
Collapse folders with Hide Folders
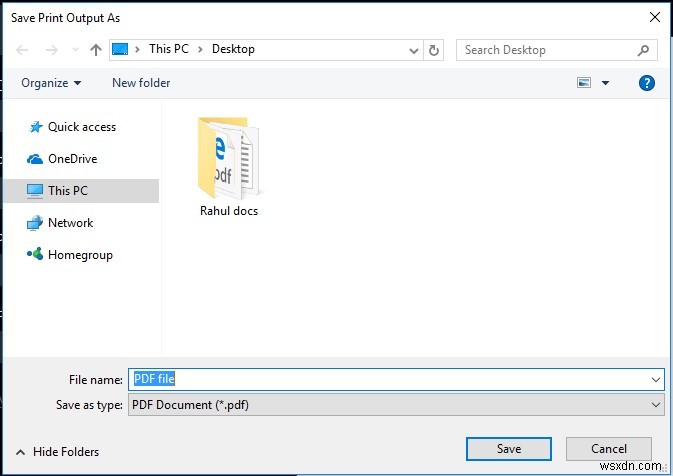[58, 452]
